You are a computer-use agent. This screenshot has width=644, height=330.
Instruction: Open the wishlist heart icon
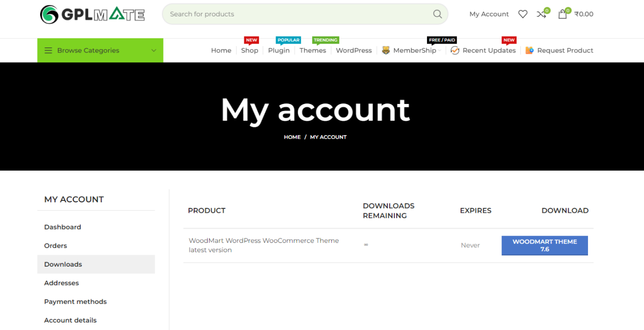tap(523, 14)
